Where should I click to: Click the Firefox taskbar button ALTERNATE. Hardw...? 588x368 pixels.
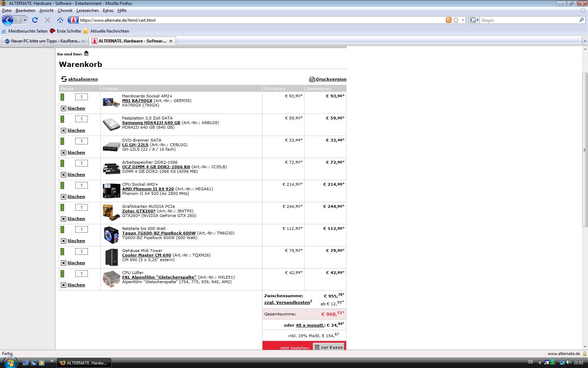click(84, 363)
